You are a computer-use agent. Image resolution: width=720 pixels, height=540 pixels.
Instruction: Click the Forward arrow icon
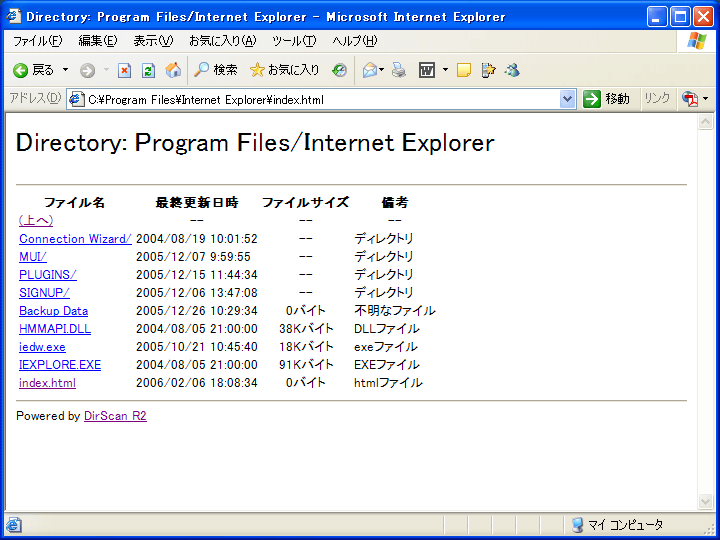87,70
